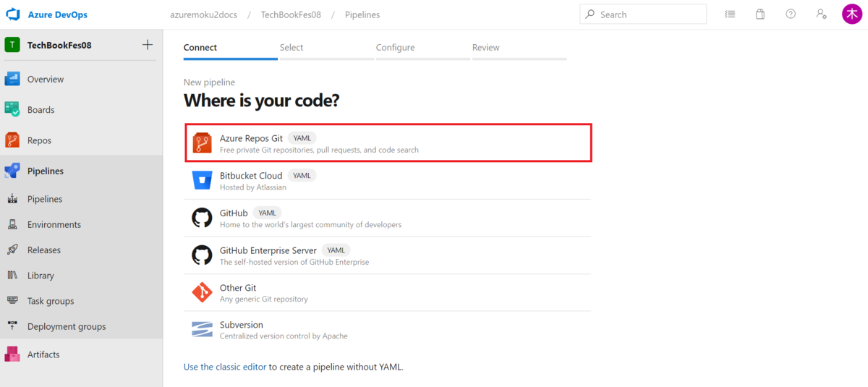Viewport: 868px width, 387px height.
Task: Click the TechBookFes08 project tile icon
Action: 12,45
